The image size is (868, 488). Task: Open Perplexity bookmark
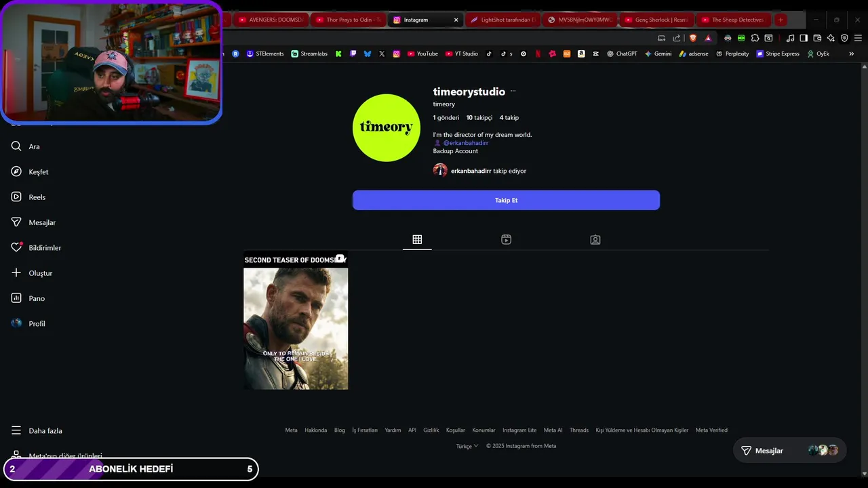coord(732,54)
